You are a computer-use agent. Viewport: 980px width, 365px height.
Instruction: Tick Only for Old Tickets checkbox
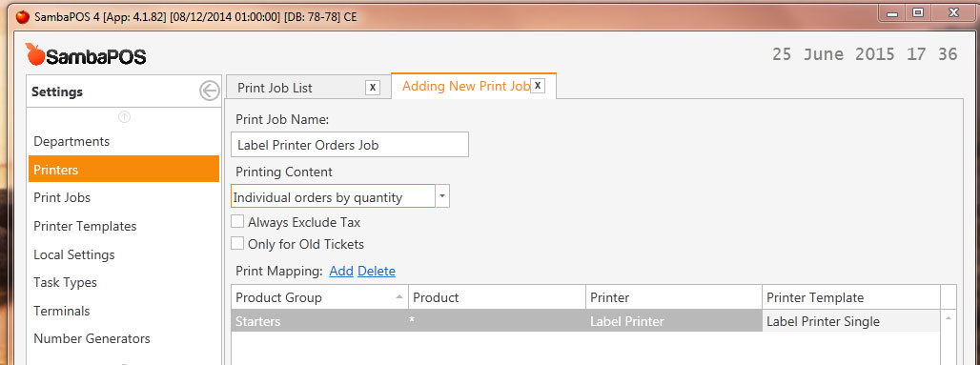(x=237, y=244)
